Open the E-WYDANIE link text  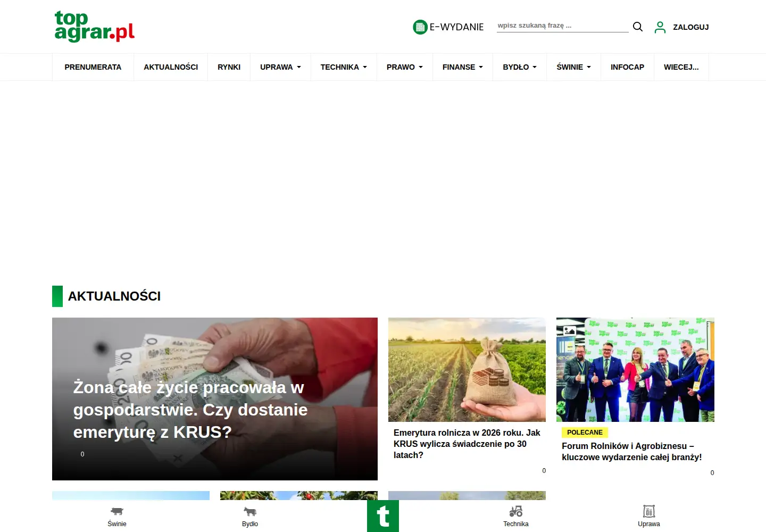(456, 27)
